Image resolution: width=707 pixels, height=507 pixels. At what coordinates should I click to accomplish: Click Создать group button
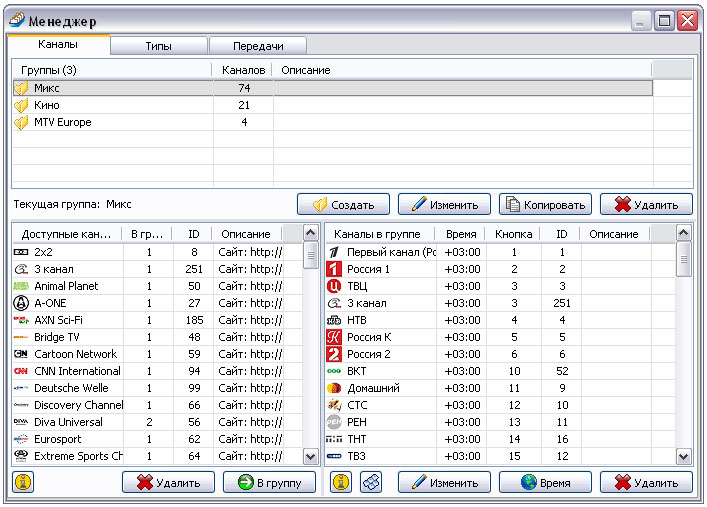[344, 204]
